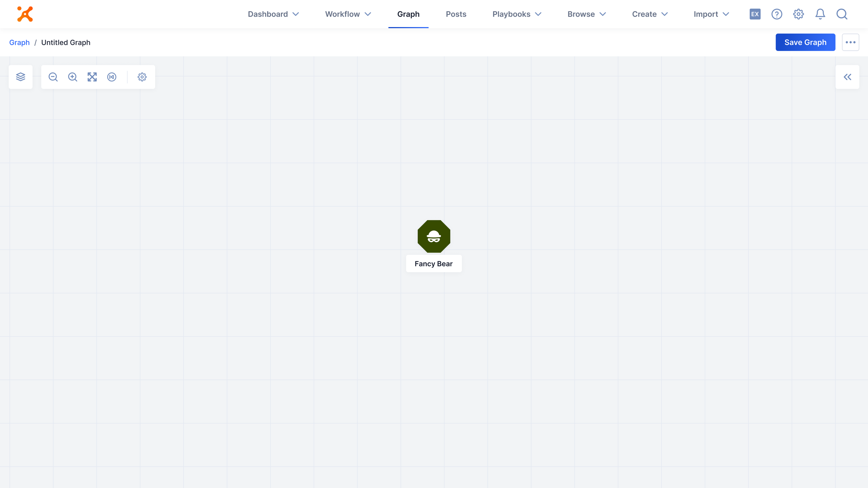Image resolution: width=868 pixels, height=488 pixels.
Task: Open global search
Action: pos(842,14)
